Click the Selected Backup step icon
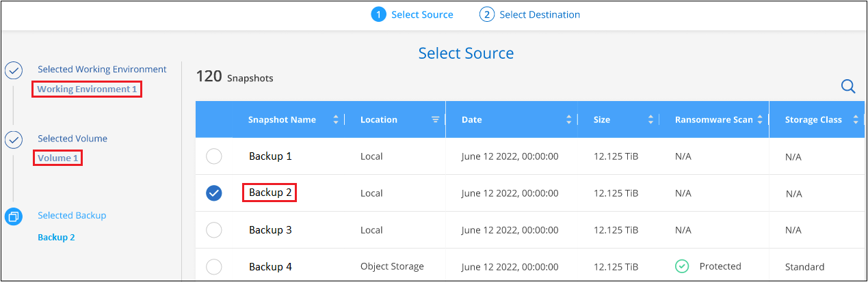 14,216
